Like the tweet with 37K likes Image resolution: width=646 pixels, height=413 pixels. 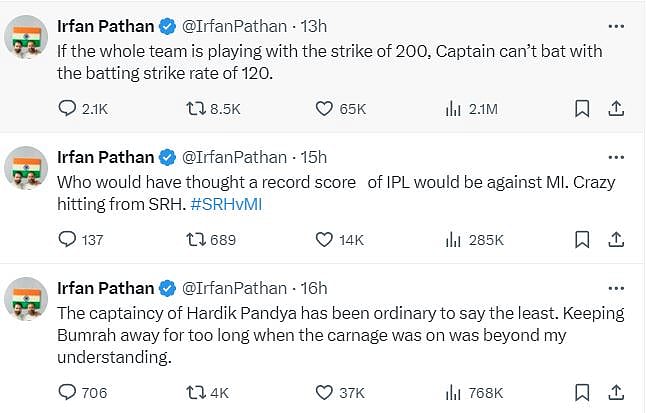[x=324, y=392]
